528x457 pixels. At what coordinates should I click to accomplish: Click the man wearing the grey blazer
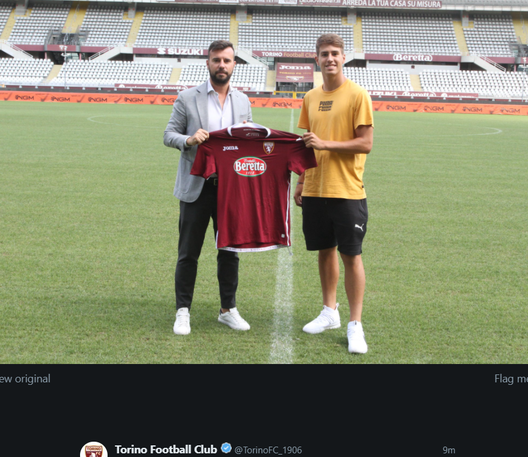[208, 189]
